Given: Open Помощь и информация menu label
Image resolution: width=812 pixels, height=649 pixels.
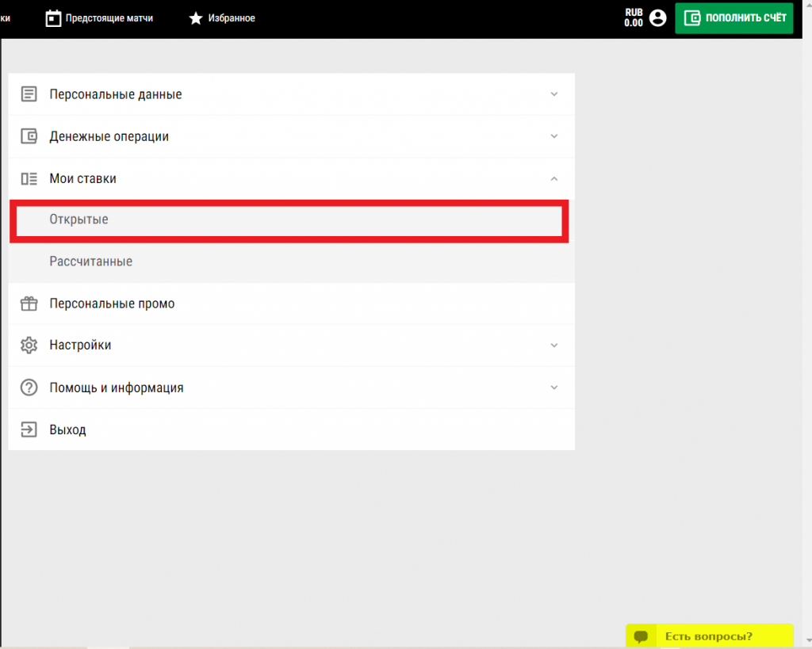Looking at the screenshot, I should coord(117,387).
